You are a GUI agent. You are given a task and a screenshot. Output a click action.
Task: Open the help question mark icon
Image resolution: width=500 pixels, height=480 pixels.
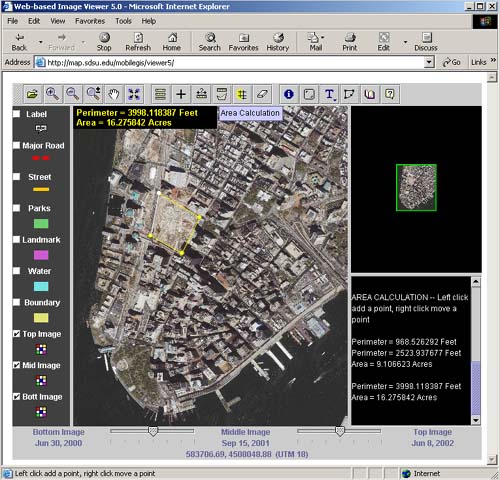[390, 94]
